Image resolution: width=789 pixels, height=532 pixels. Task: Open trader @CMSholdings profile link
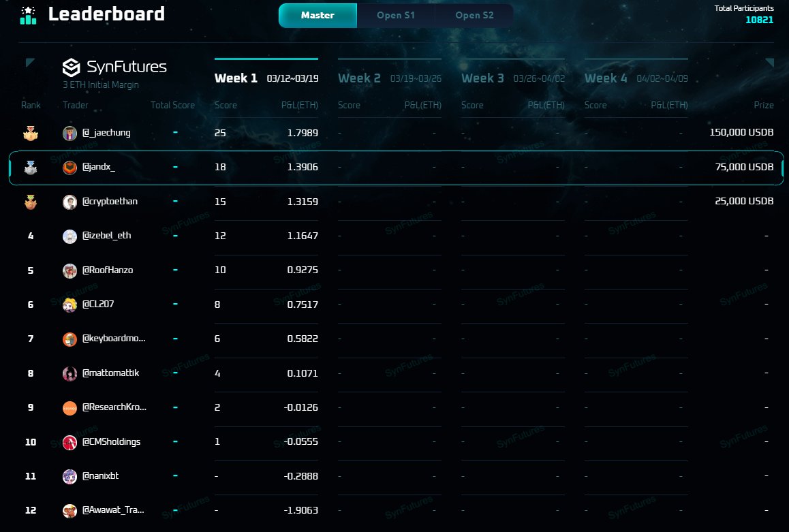click(x=111, y=441)
